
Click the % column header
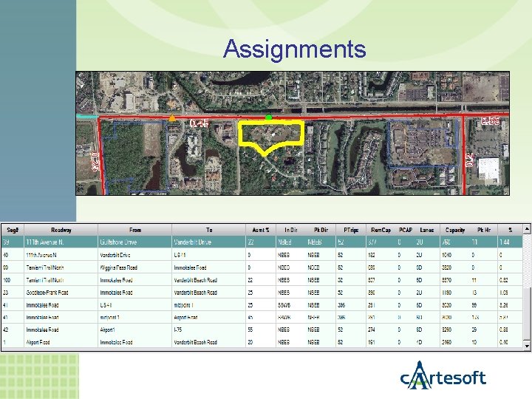coord(511,230)
